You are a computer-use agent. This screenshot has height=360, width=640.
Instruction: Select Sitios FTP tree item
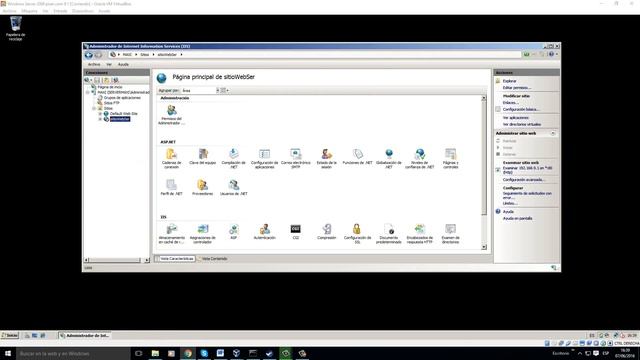pyautogui.click(x=111, y=103)
